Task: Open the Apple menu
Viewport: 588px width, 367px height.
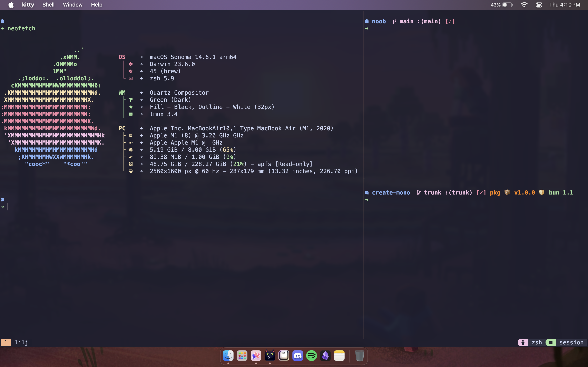Action: point(11,5)
